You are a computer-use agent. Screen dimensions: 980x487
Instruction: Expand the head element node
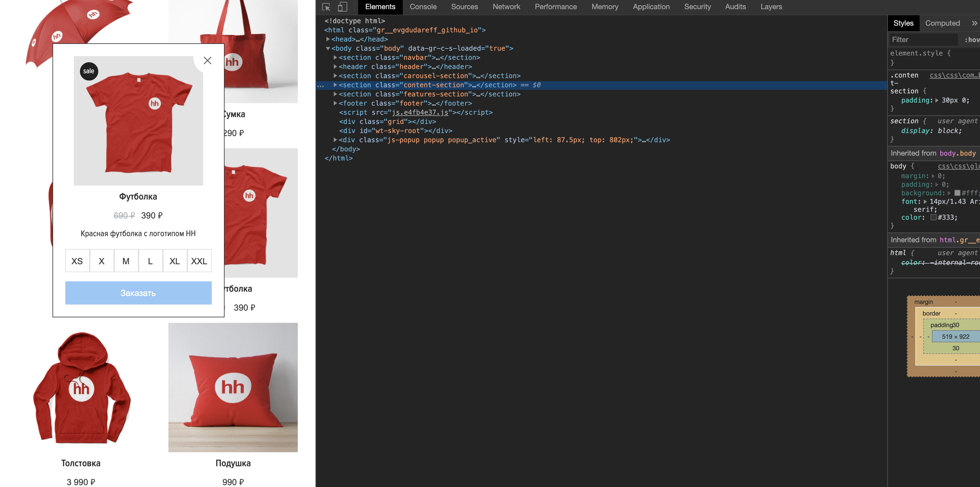328,39
